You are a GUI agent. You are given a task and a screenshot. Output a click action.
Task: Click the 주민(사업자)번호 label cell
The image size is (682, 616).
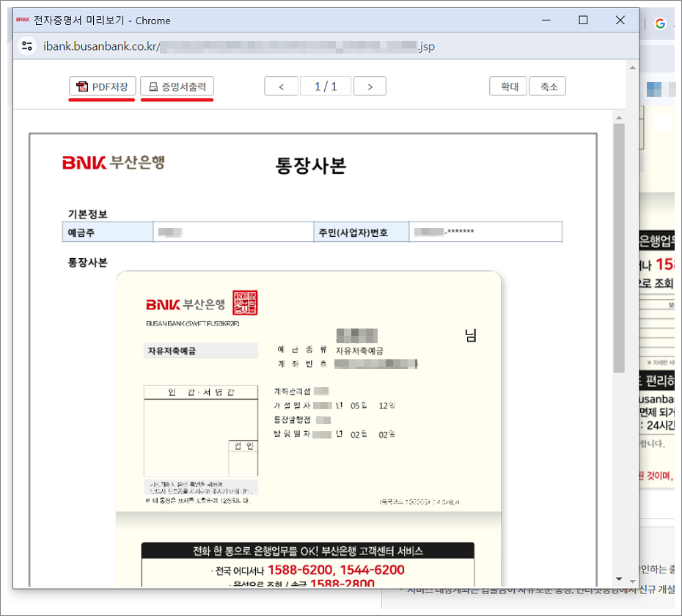[361, 232]
